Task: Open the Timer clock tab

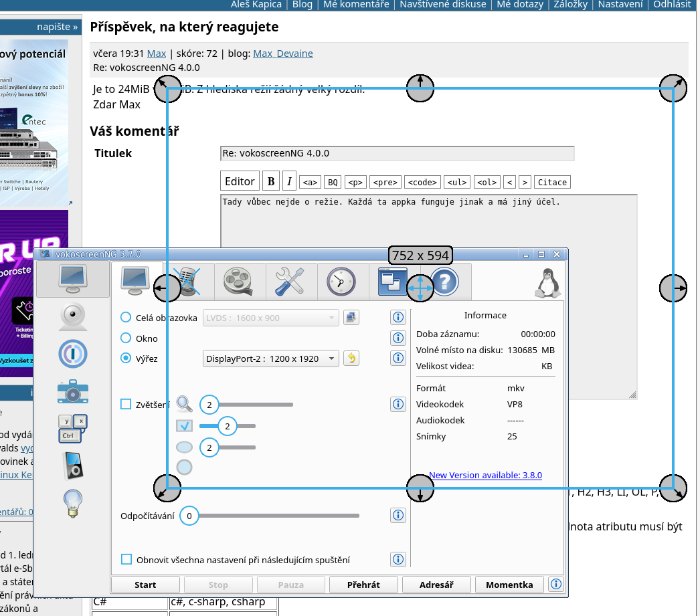Action: 343,281
